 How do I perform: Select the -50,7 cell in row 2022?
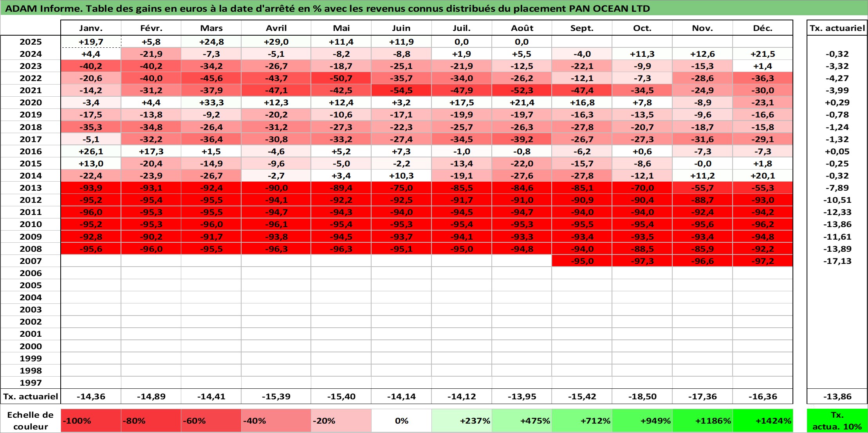point(341,78)
